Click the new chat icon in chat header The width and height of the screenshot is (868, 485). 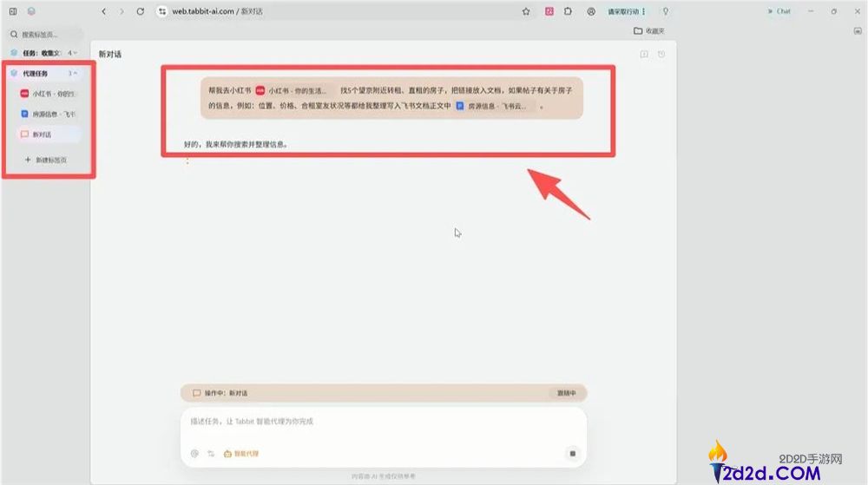[644, 54]
